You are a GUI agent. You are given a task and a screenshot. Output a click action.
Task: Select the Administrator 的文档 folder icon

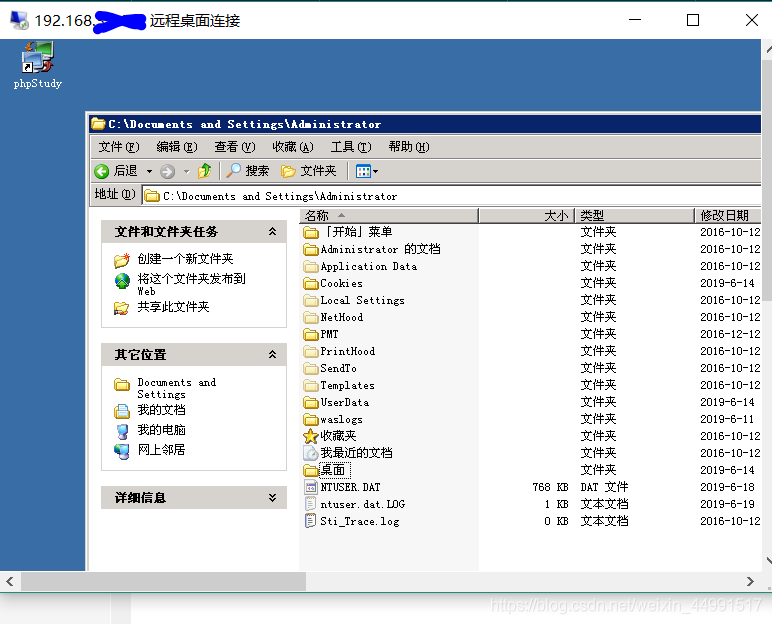(311, 249)
